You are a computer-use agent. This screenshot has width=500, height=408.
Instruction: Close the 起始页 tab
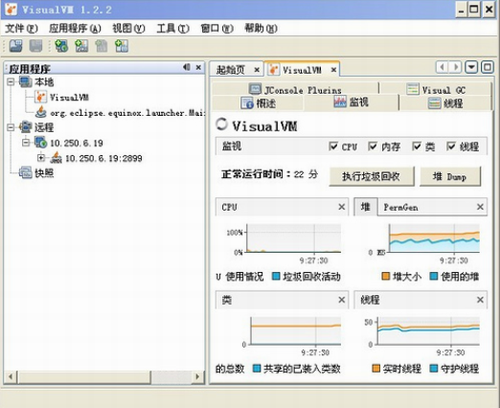pos(257,70)
